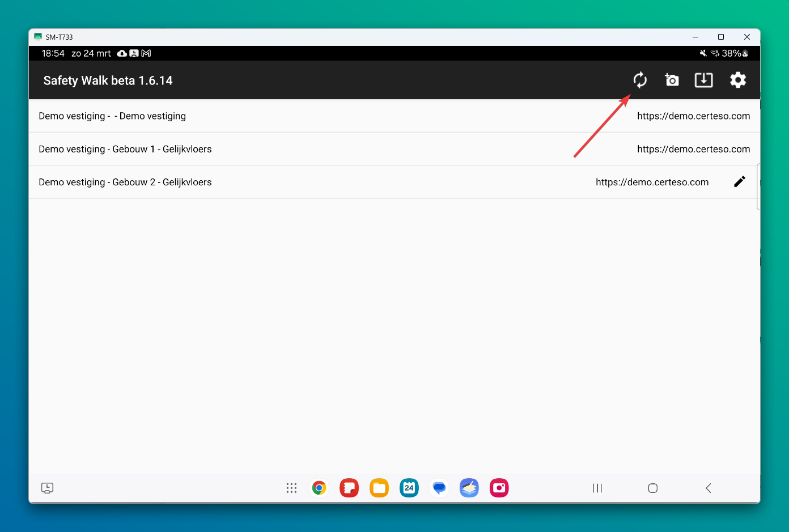
Task: Edit Gebouw 2 using the pencil icon
Action: click(739, 182)
